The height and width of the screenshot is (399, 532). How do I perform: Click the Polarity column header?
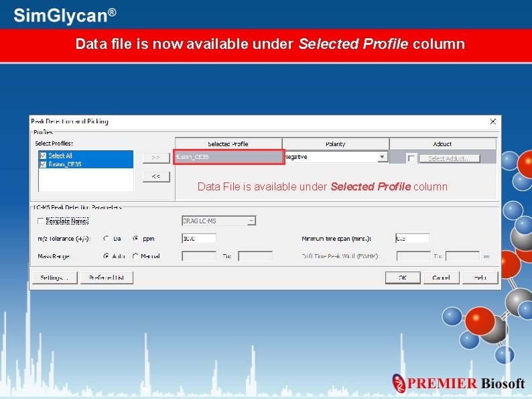pos(335,144)
